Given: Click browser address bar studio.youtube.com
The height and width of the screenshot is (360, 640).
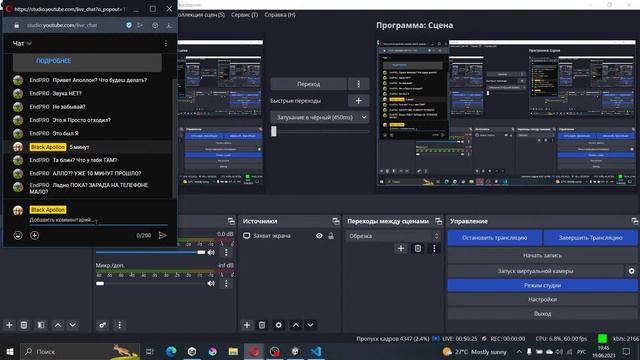Looking at the screenshot, I should coord(62,25).
